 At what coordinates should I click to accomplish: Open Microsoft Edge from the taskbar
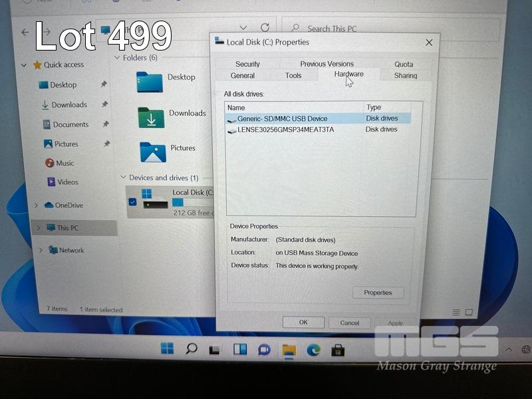click(x=313, y=350)
